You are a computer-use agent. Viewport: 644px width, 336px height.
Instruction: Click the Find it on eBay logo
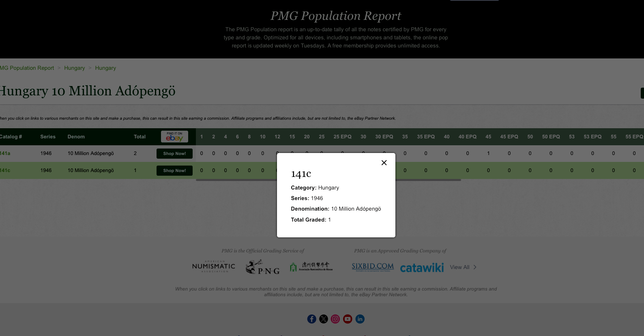pyautogui.click(x=174, y=136)
